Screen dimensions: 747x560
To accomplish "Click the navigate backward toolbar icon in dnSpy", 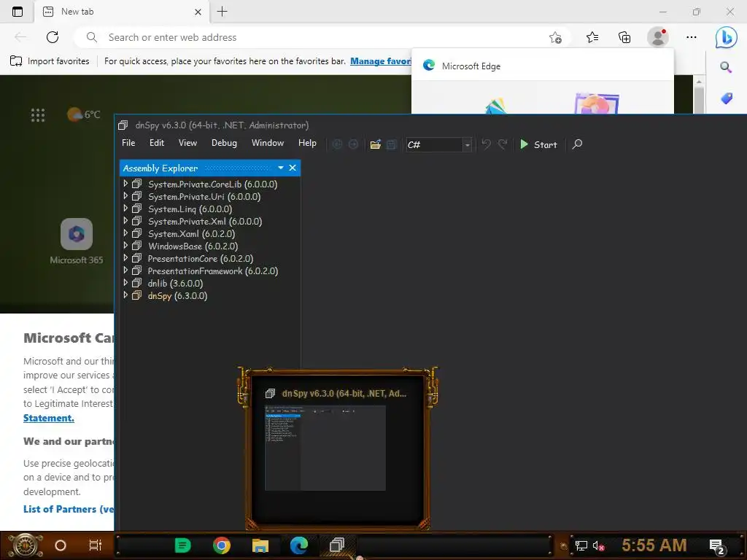I will (337, 144).
